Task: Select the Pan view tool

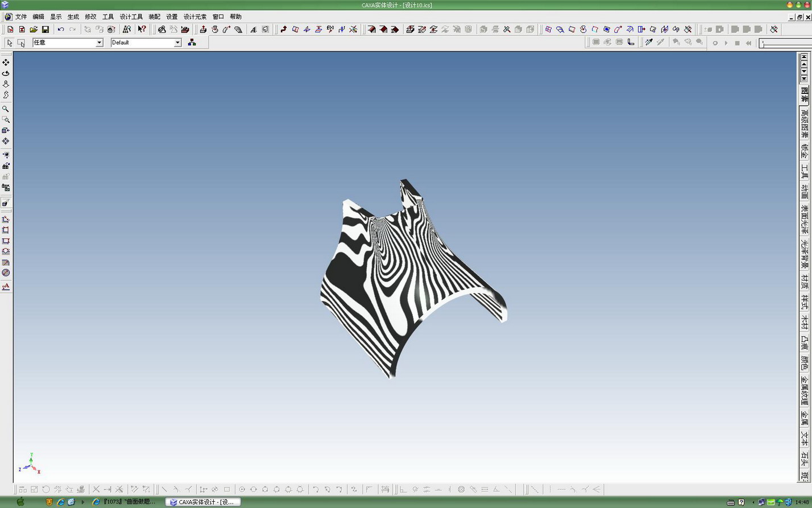Action: (6, 62)
